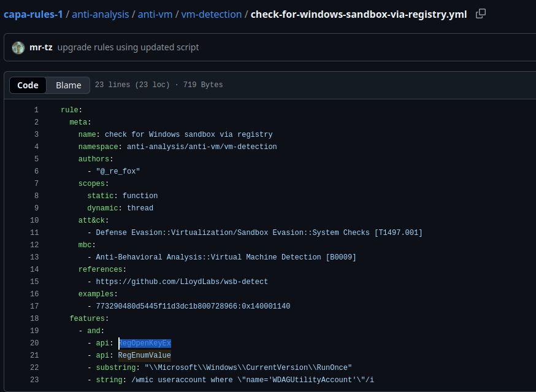
Task: Open the mr-tz author profile link
Action: [x=41, y=47]
